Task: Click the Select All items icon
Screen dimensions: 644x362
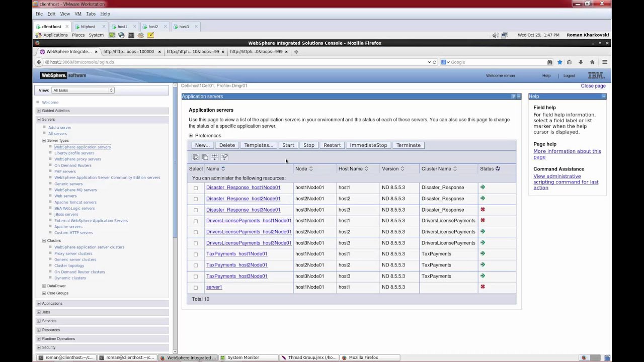Action: click(x=196, y=157)
